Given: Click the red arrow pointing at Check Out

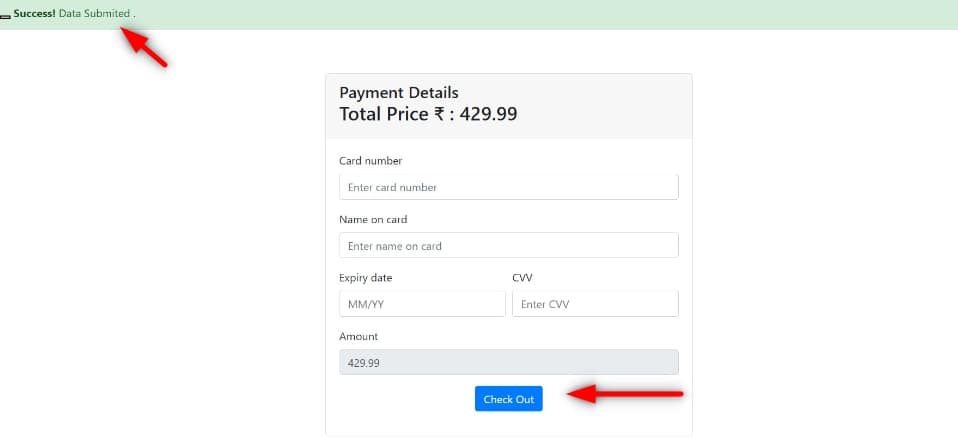Looking at the screenshot, I should click(x=625, y=396).
